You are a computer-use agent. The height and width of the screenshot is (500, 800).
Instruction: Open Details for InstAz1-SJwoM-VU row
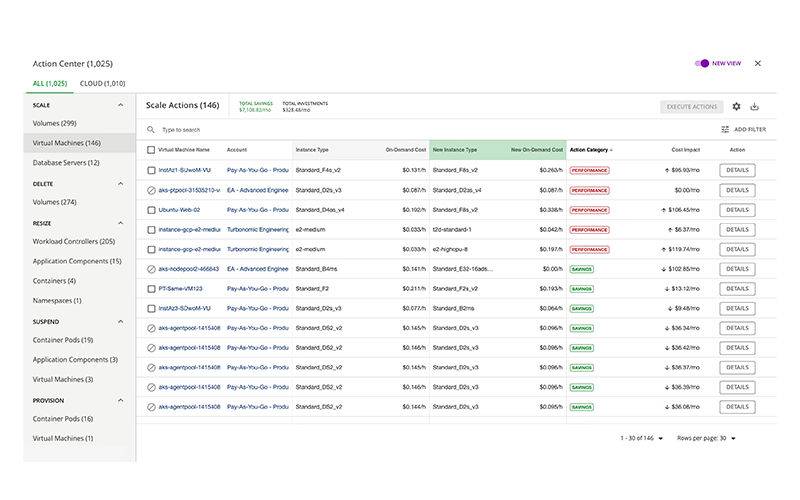737,170
